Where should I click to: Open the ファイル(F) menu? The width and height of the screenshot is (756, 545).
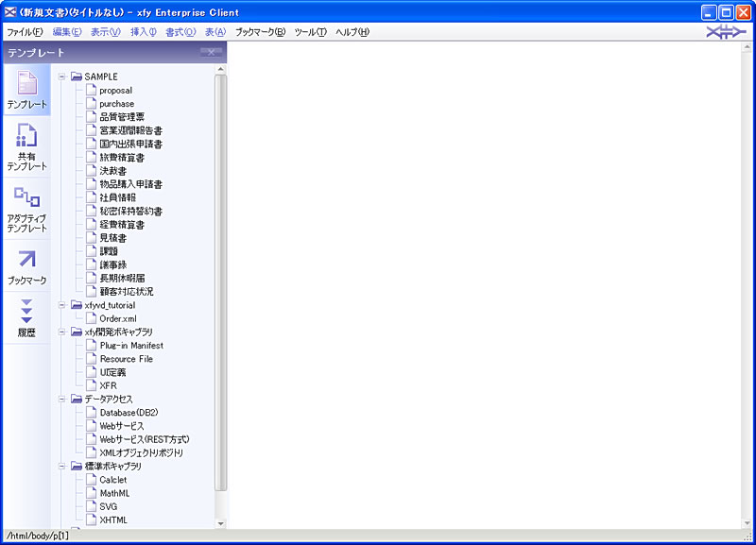(x=25, y=32)
